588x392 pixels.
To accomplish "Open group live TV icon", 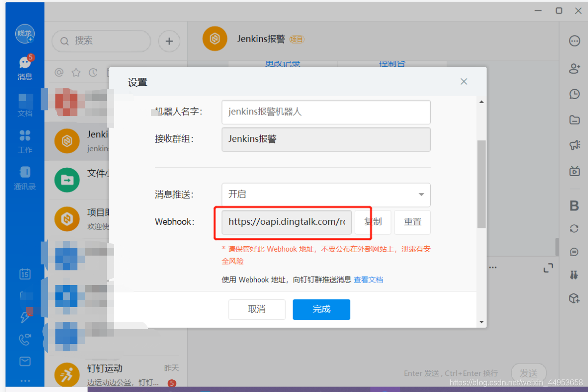I will tap(575, 171).
